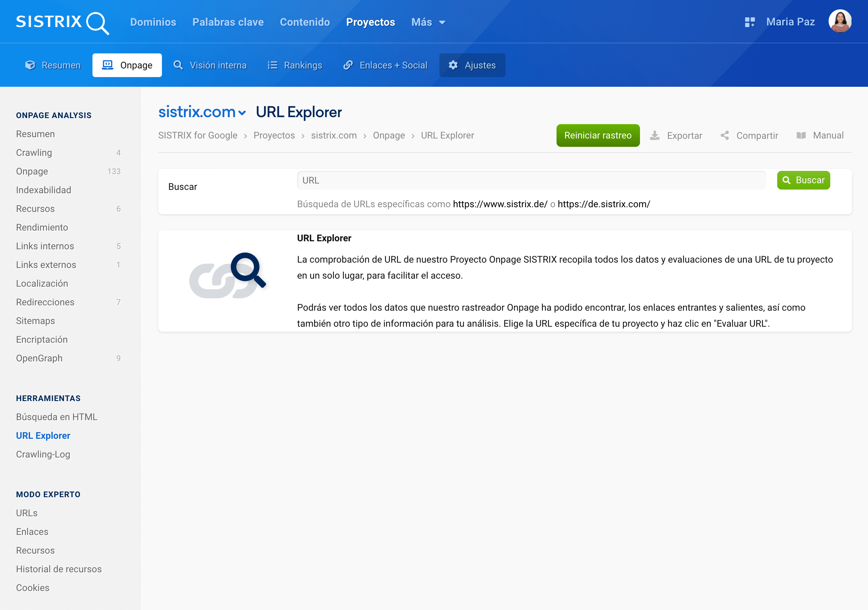Image resolution: width=868 pixels, height=610 pixels.
Task: Open the Palabras clave menu
Action: (x=228, y=22)
